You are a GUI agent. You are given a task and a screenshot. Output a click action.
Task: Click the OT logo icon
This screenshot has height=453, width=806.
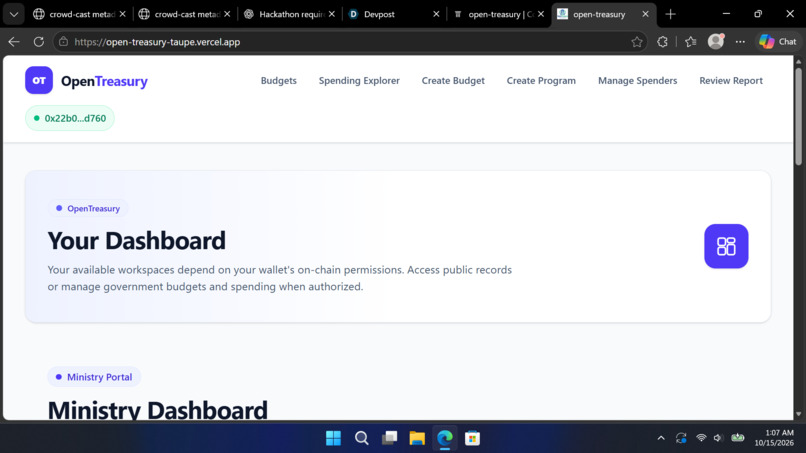point(39,80)
